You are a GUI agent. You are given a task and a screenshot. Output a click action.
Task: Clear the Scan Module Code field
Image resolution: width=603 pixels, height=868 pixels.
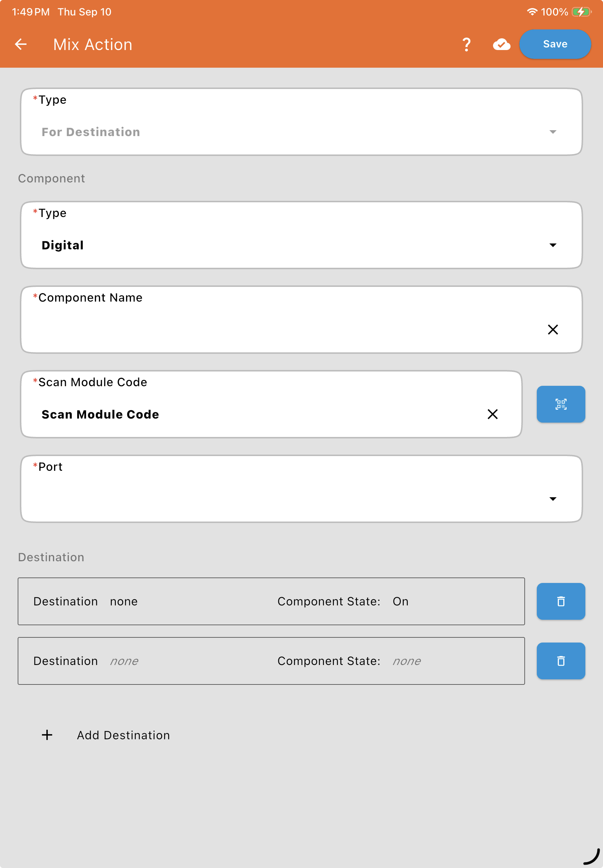coord(492,414)
